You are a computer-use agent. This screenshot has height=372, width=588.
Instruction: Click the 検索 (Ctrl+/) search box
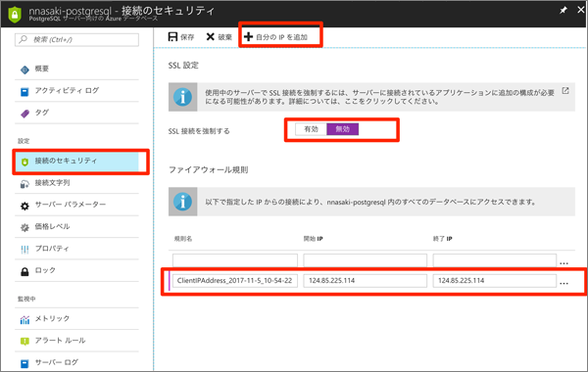[76, 40]
